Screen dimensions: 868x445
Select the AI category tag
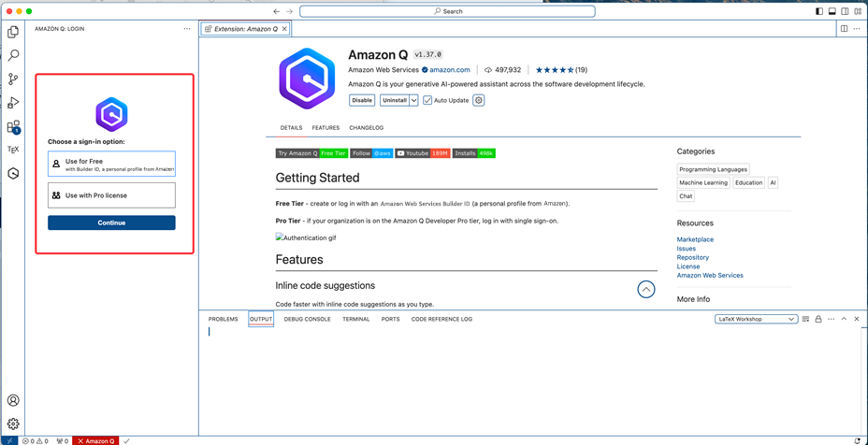[773, 182]
